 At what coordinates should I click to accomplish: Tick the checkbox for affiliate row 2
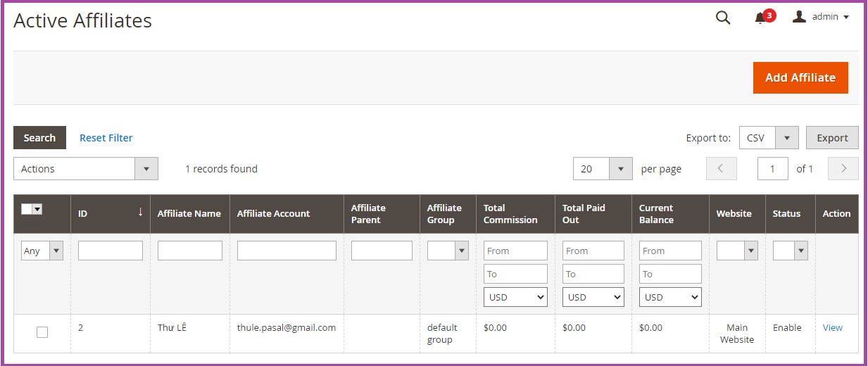pyautogui.click(x=42, y=332)
